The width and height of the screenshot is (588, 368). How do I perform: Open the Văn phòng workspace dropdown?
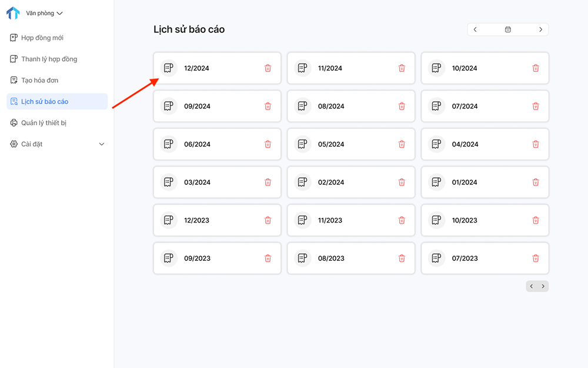click(x=44, y=13)
